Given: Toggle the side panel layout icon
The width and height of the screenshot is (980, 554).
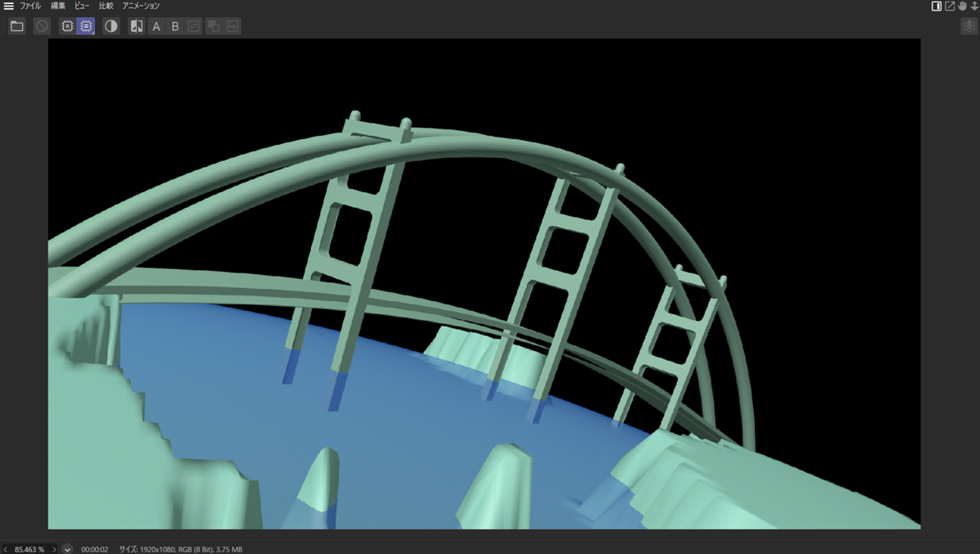Looking at the screenshot, I should (x=937, y=6).
